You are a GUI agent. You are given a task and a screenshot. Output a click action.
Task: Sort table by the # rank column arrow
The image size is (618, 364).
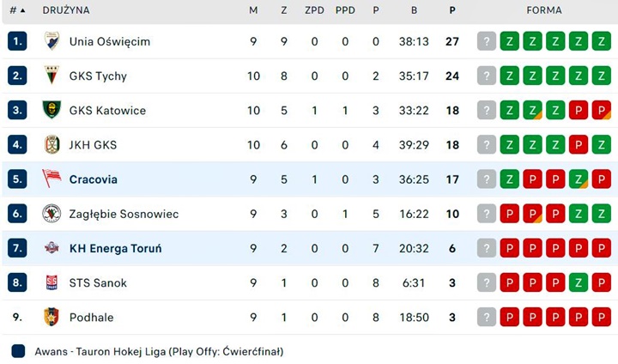[22, 10]
